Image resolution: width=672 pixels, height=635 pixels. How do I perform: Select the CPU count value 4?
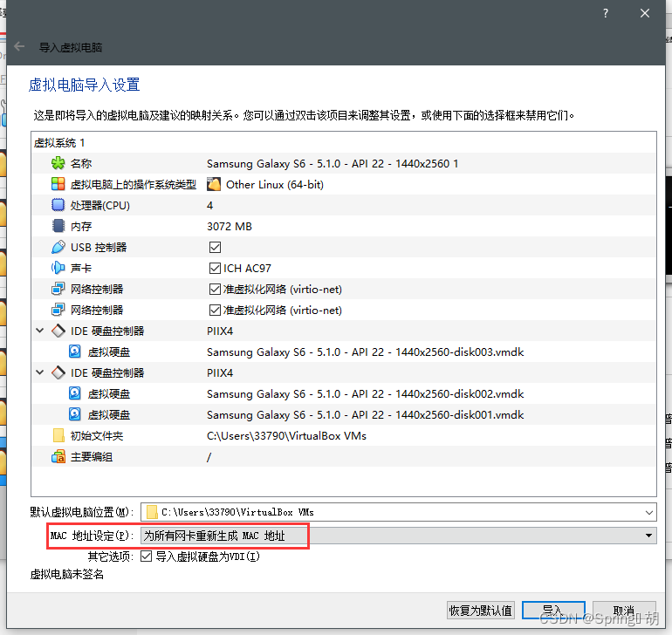point(210,206)
